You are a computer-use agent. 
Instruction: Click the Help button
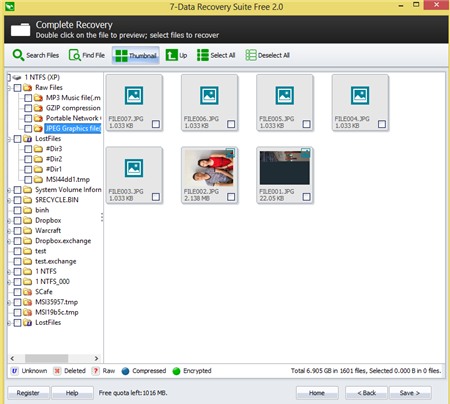click(72, 393)
